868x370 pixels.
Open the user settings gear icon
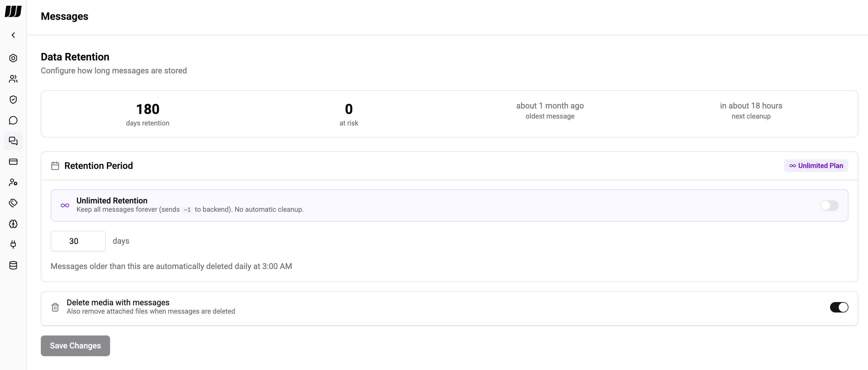click(13, 182)
